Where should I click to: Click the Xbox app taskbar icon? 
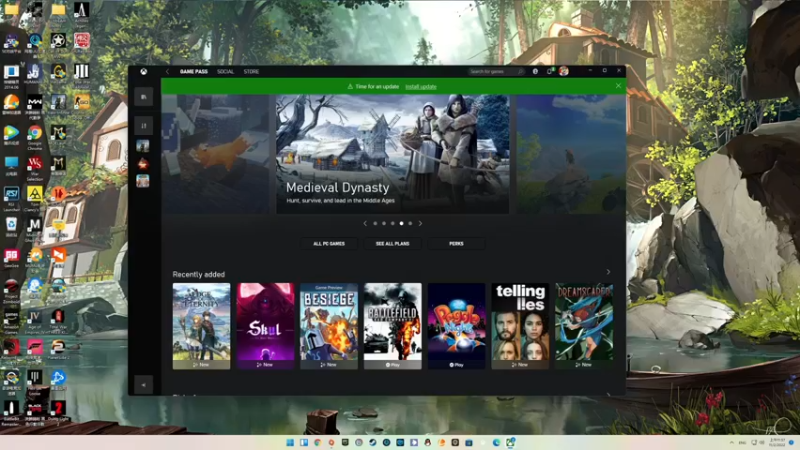coord(510,442)
